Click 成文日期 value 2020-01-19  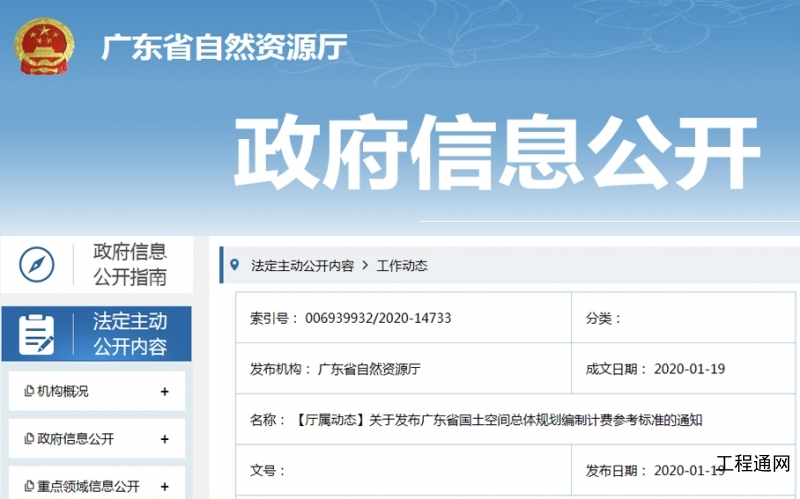coord(689,369)
